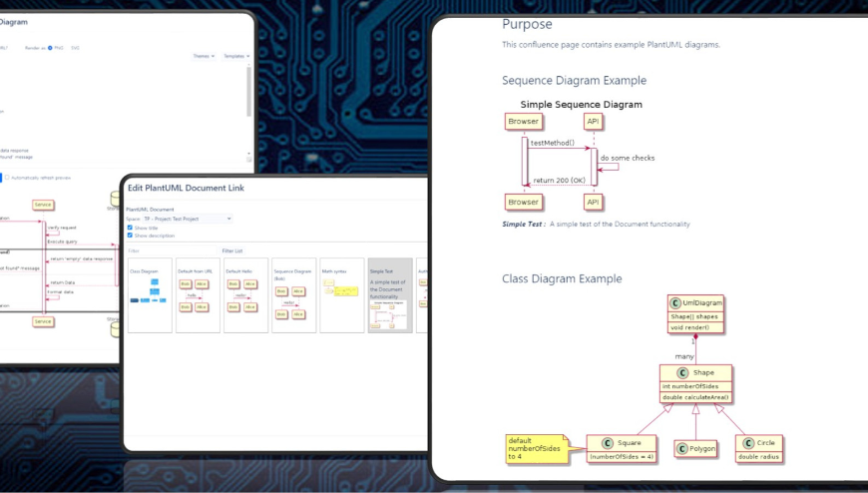Select the PNG render radio button
Image resolution: width=868 pixels, height=493 pixels.
(50, 47)
